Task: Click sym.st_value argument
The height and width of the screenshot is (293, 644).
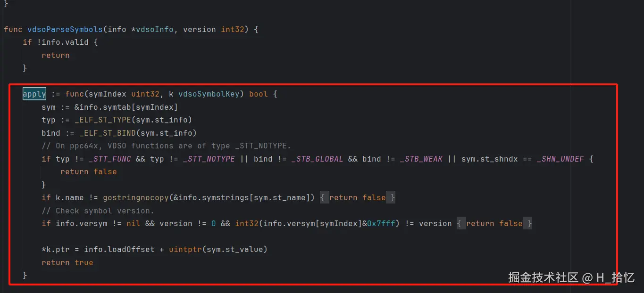Action: (235, 249)
